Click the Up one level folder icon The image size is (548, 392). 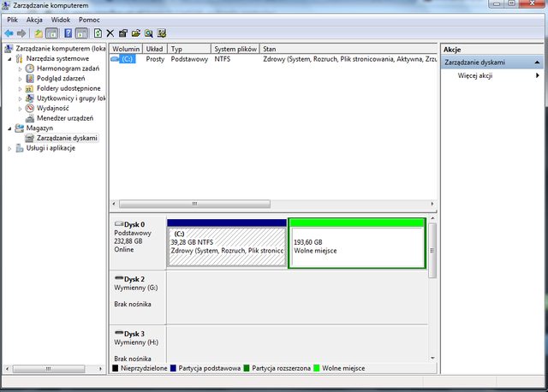tap(39, 33)
